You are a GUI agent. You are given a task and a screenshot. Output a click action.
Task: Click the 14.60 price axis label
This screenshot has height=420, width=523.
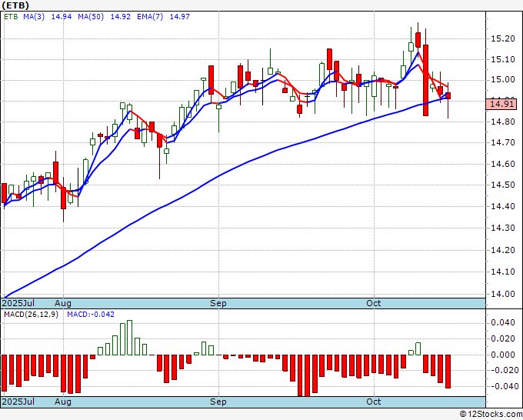pyautogui.click(x=503, y=164)
